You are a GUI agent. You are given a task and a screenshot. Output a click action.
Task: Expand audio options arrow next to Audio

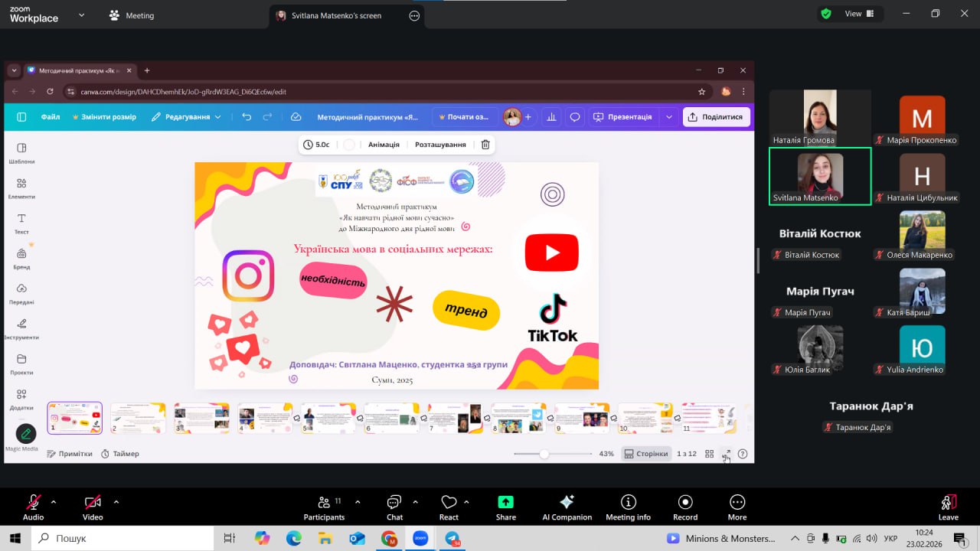(54, 502)
